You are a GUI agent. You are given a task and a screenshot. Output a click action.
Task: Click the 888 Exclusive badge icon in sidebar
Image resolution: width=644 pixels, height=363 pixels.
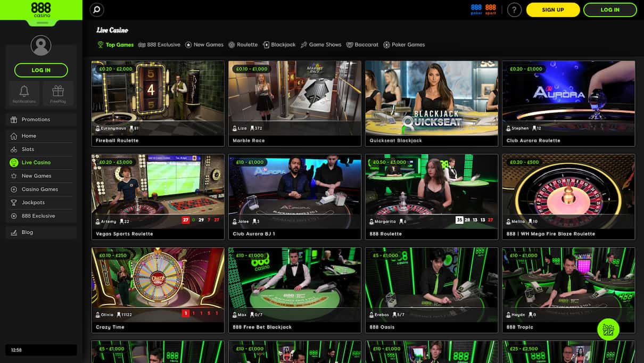14,216
